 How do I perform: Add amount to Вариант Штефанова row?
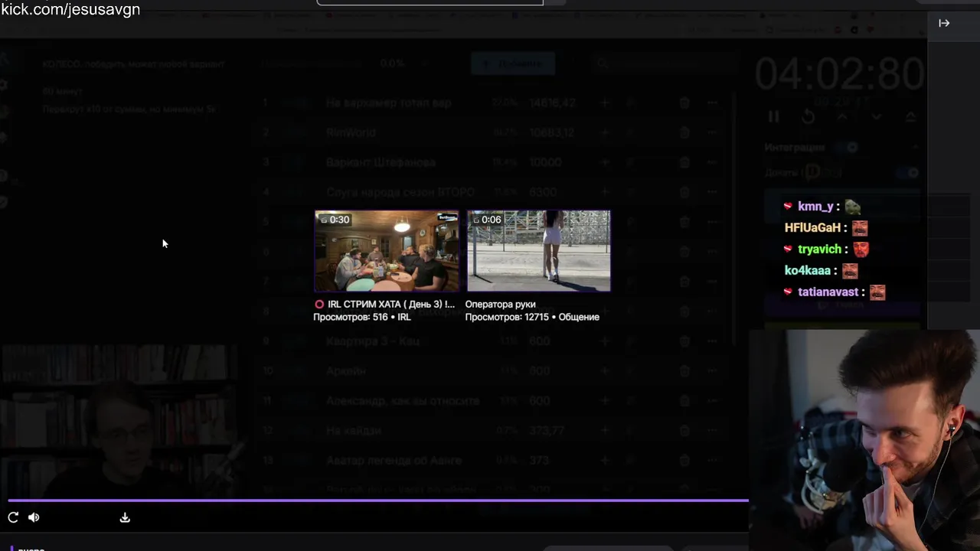(604, 162)
